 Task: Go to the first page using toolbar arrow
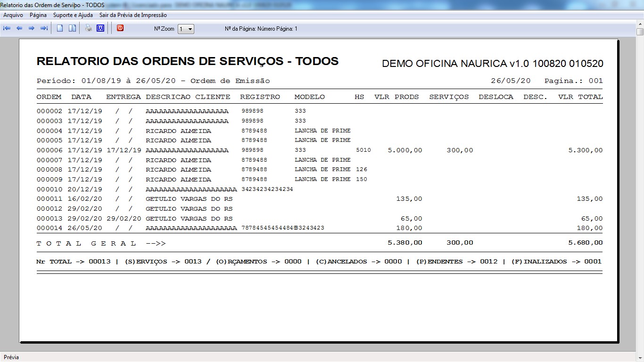coord(7,28)
